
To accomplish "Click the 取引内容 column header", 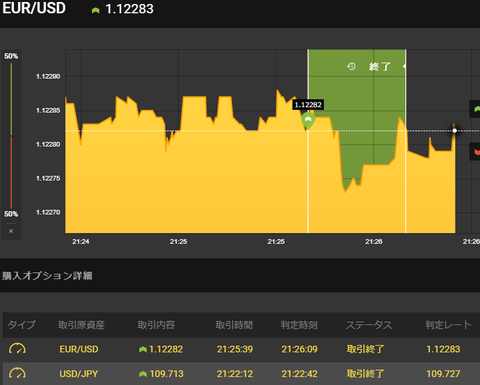I will (x=156, y=325).
